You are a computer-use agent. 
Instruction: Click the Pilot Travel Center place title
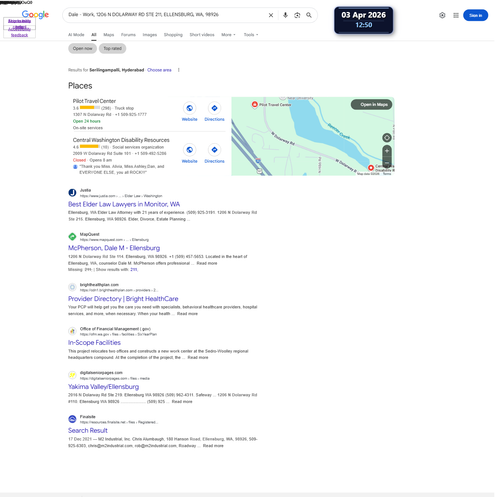point(94,101)
